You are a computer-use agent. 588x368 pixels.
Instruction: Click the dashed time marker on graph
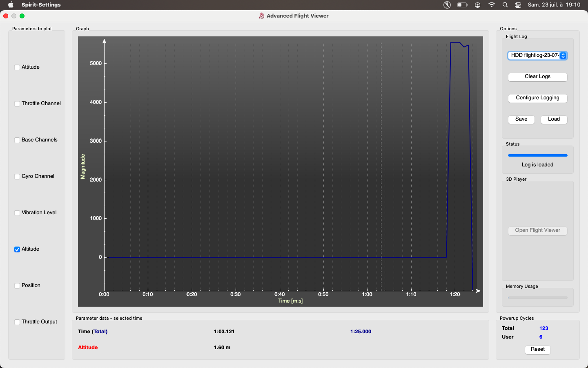[381, 164]
